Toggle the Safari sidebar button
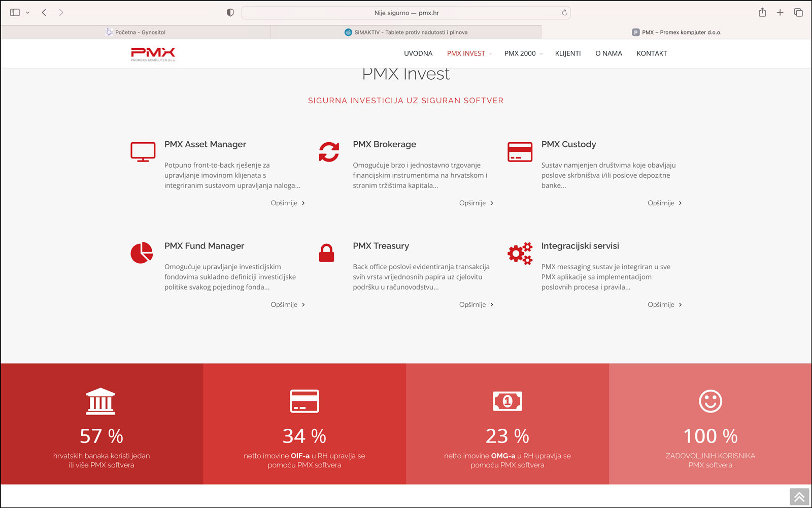The image size is (812, 508). (x=15, y=12)
